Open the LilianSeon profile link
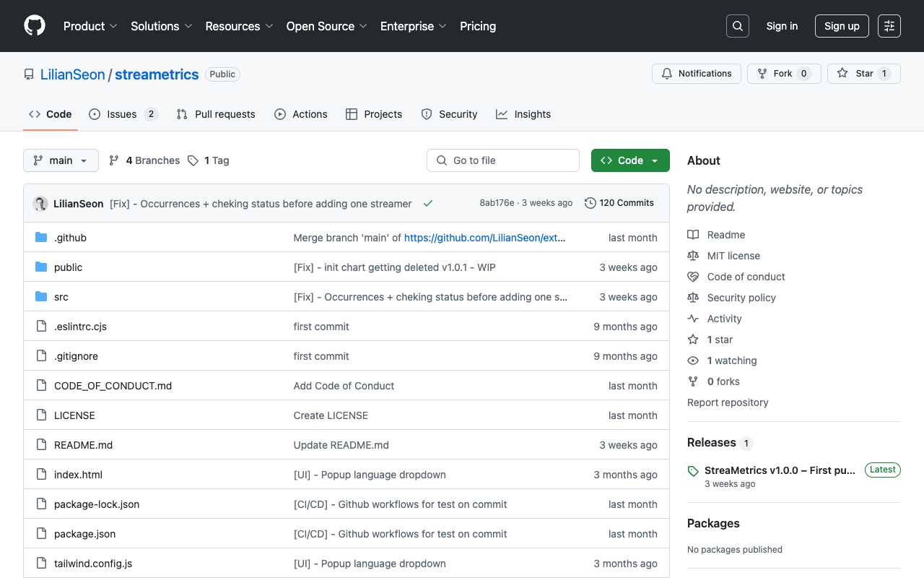The height and width of the screenshot is (578, 924). [x=72, y=74]
